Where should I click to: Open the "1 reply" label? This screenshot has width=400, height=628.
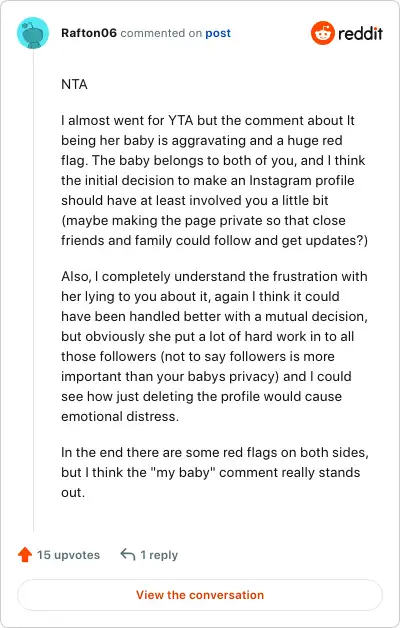(159, 555)
